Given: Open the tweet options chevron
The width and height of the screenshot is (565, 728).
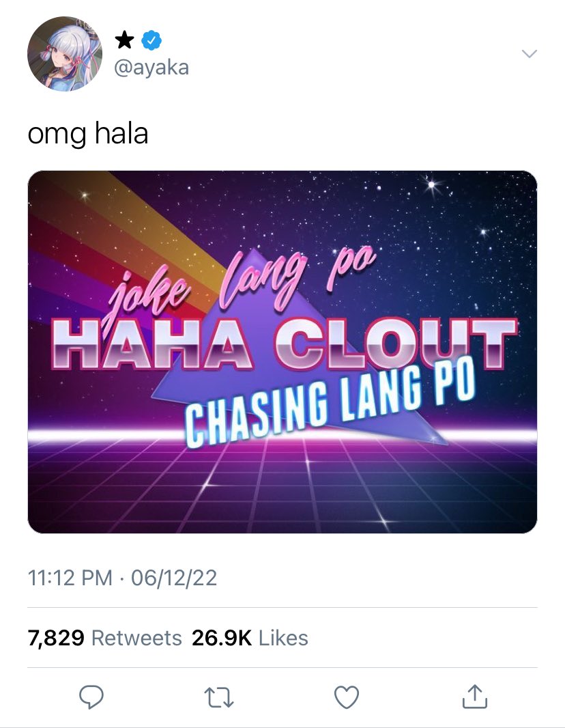Looking at the screenshot, I should tap(529, 53).
